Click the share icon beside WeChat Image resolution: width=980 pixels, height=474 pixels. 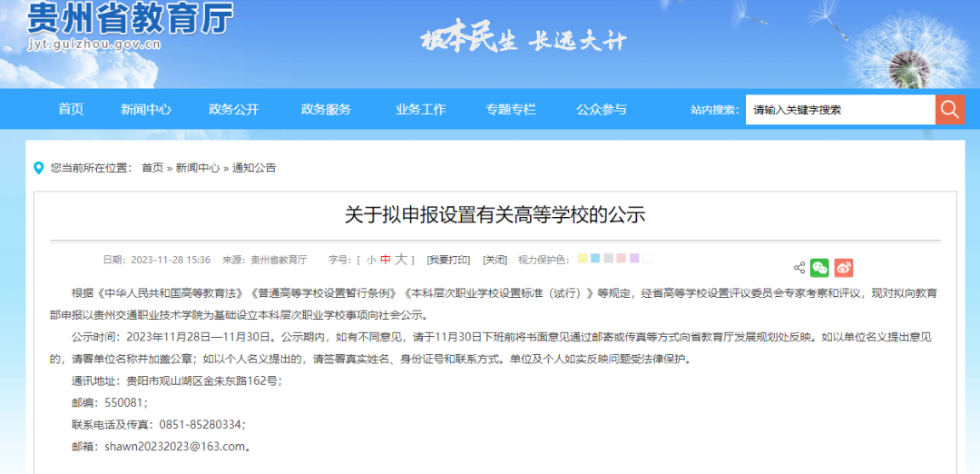[799, 268]
